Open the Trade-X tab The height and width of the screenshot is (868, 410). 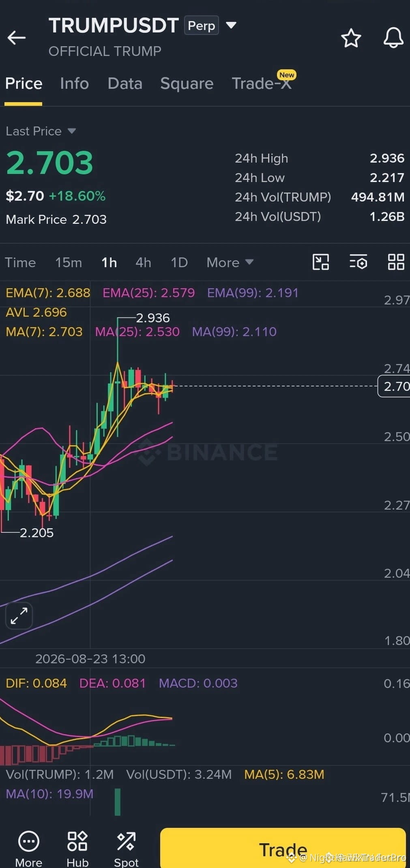coord(262,84)
